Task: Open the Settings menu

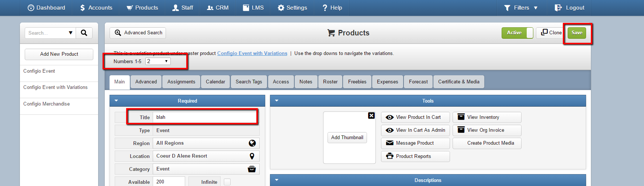Action: pyautogui.click(x=292, y=8)
